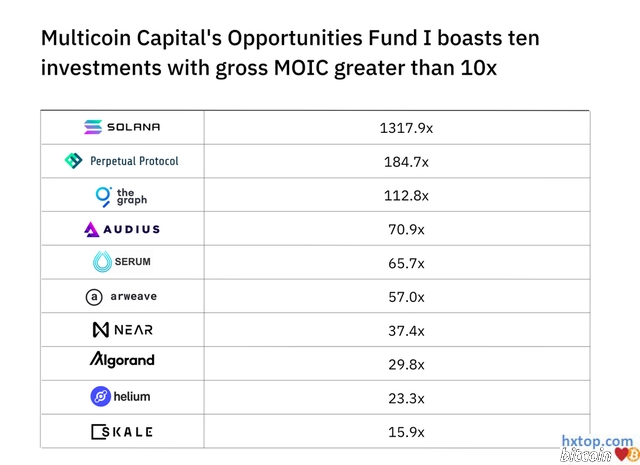Open the hxtop.com watermark link
640x465 pixels.
click(x=597, y=441)
